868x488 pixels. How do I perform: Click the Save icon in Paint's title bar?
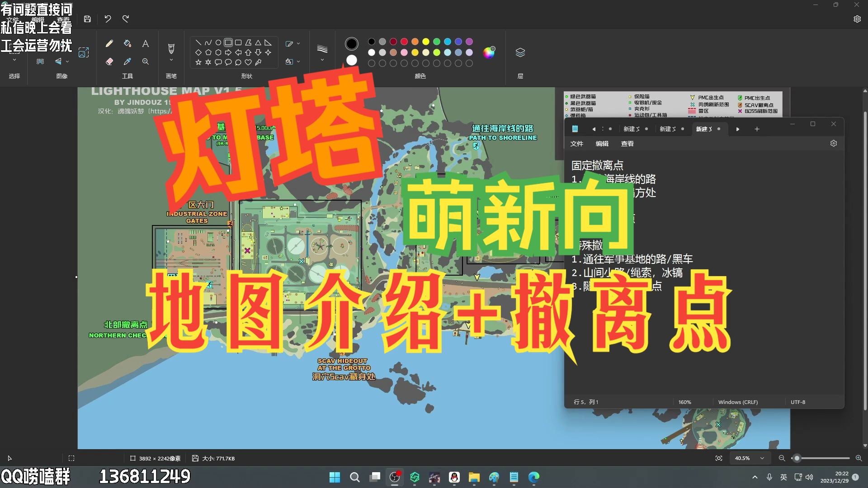click(x=87, y=19)
